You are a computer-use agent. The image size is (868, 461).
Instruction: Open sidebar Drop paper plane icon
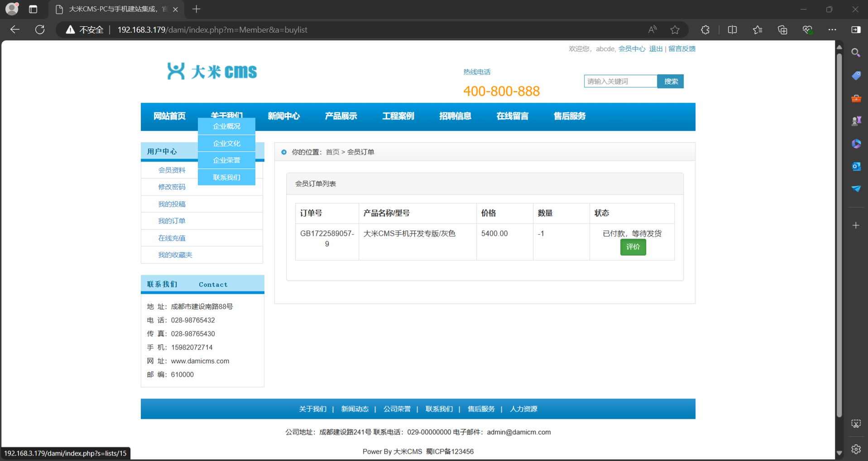[x=856, y=189]
